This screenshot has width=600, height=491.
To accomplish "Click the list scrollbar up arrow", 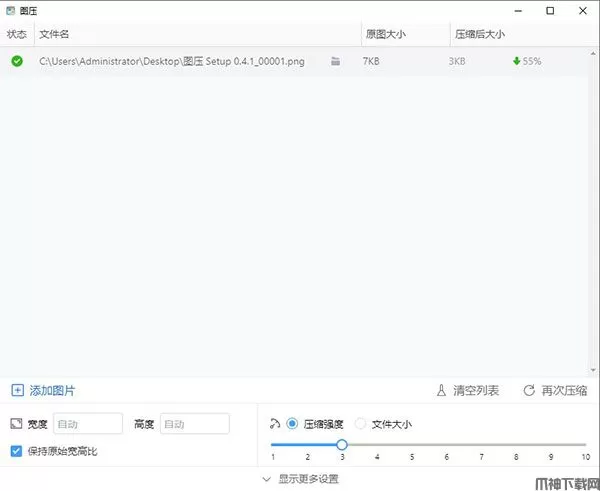I will click(593, 53).
